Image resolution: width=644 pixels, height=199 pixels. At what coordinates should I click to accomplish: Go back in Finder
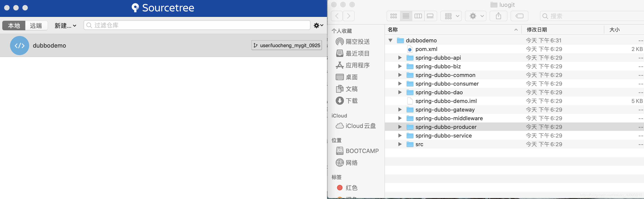[337, 16]
